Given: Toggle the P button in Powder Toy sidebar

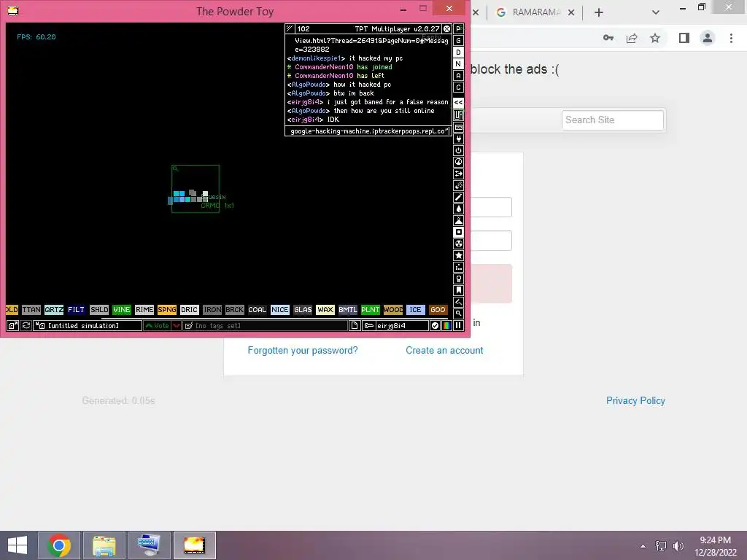Looking at the screenshot, I should click(x=458, y=29).
